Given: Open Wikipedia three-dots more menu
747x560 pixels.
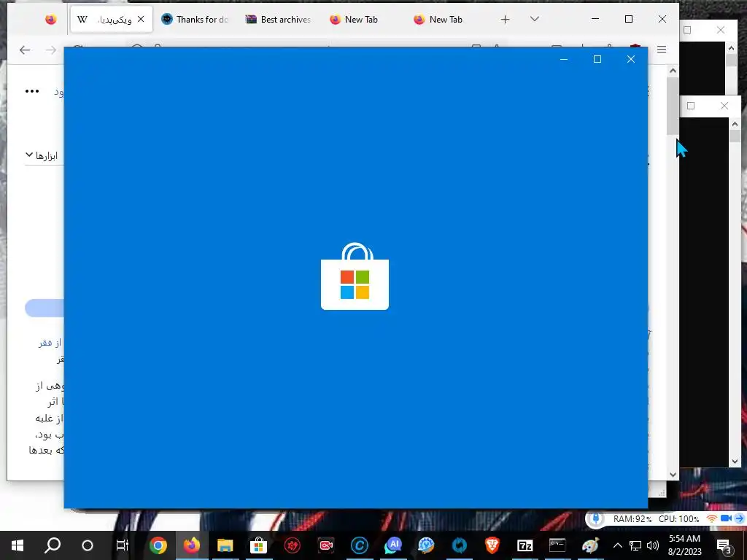Looking at the screenshot, I should tap(32, 91).
